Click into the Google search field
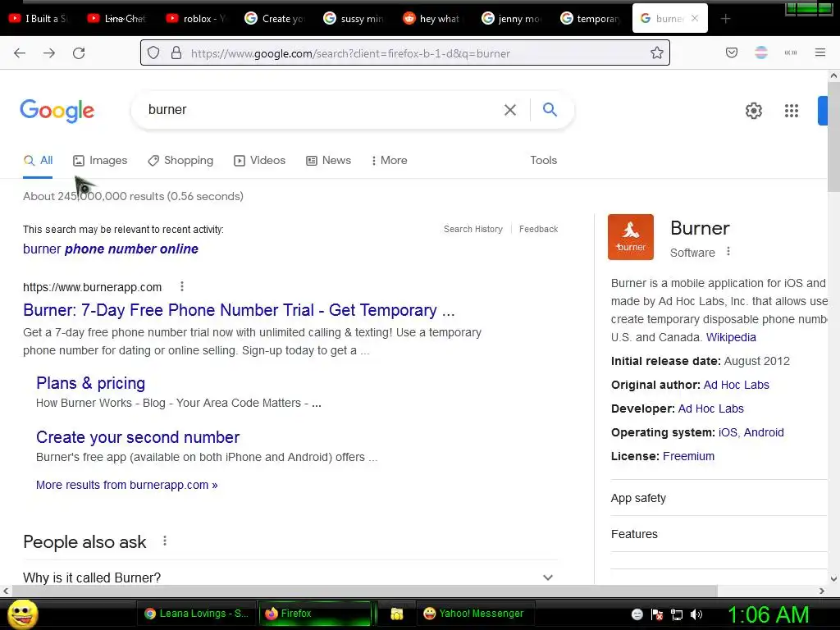The height and width of the screenshot is (630, 840). click(322, 110)
